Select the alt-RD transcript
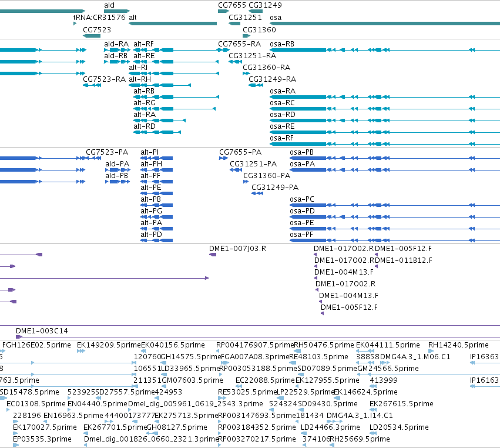 [x=157, y=132]
